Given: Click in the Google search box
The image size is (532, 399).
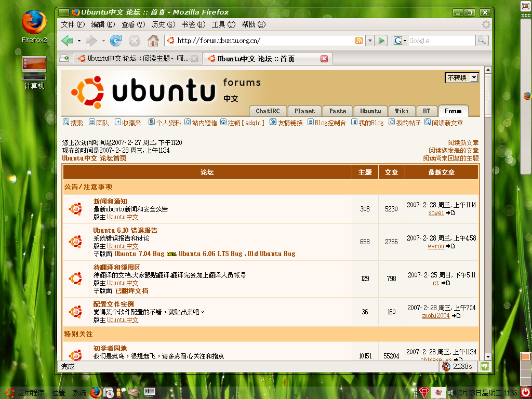Looking at the screenshot, I should [x=442, y=41].
